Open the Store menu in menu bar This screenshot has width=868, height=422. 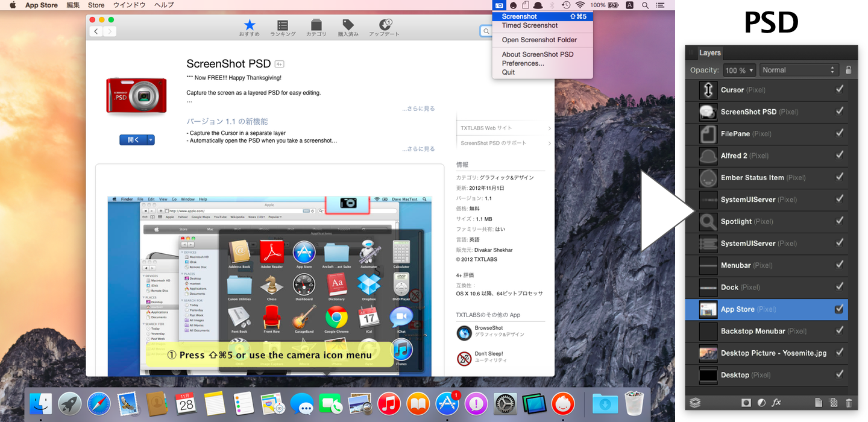(x=96, y=5)
